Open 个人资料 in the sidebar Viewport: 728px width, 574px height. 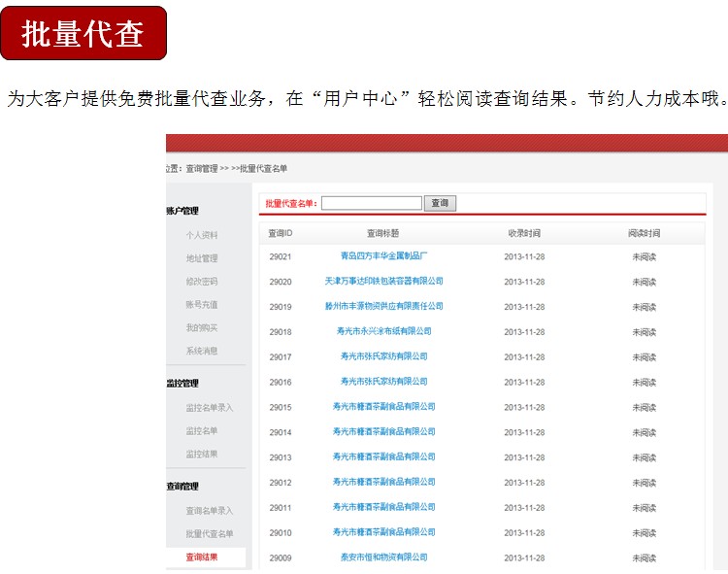tap(202, 235)
